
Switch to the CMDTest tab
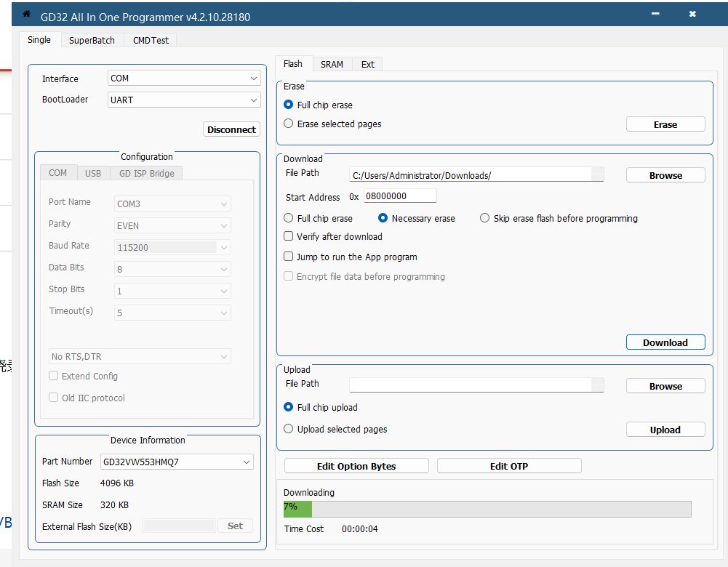tap(151, 41)
